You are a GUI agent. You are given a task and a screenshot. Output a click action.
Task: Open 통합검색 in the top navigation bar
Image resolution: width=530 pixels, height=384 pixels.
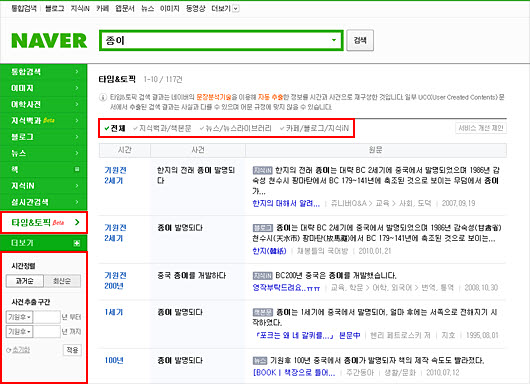point(24,8)
